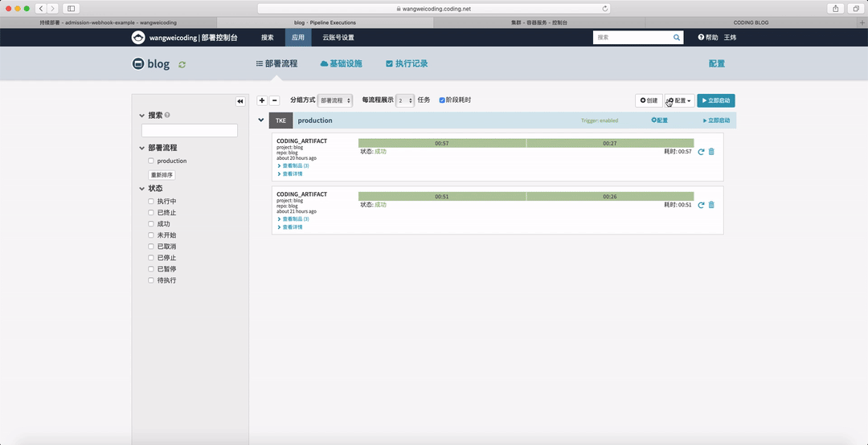This screenshot has width=868, height=445.
Task: Check the 已取消 status filter
Action: pyautogui.click(x=150, y=247)
